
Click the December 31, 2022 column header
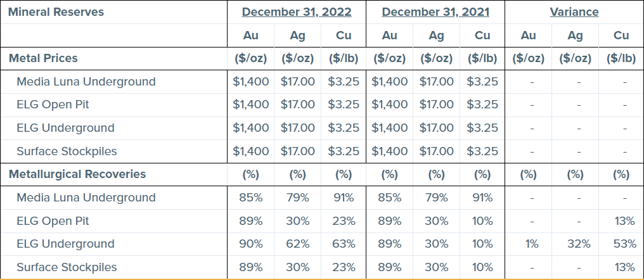pos(297,12)
